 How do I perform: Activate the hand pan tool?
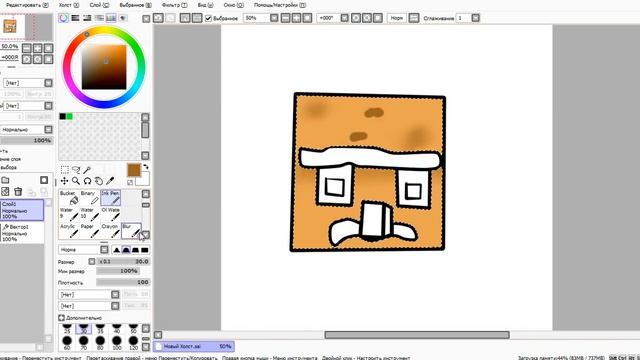tap(99, 181)
